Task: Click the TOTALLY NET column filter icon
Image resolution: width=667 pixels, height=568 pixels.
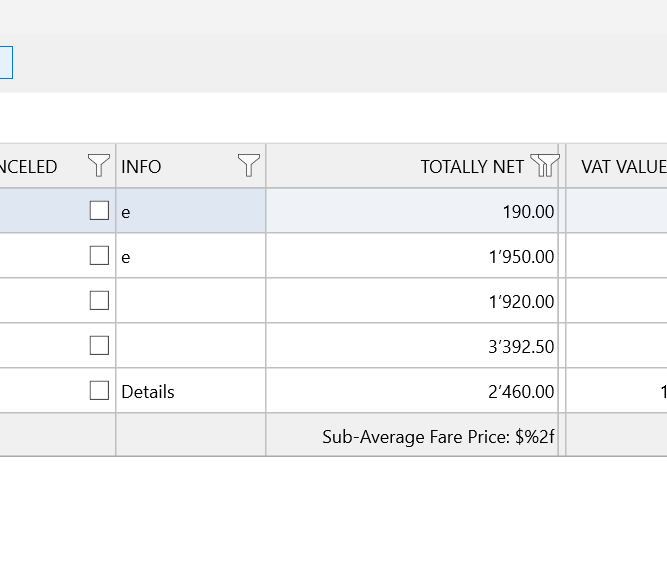Action: (544, 166)
